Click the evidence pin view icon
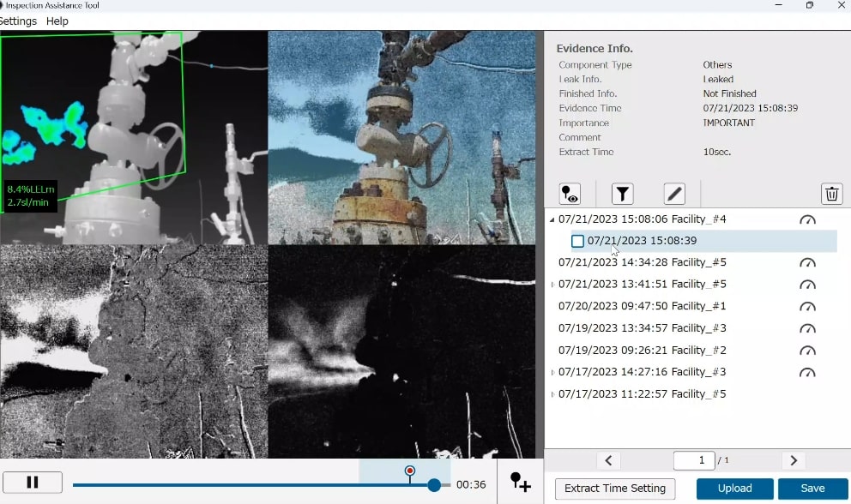Viewport: 851px width, 504px height. (570, 194)
